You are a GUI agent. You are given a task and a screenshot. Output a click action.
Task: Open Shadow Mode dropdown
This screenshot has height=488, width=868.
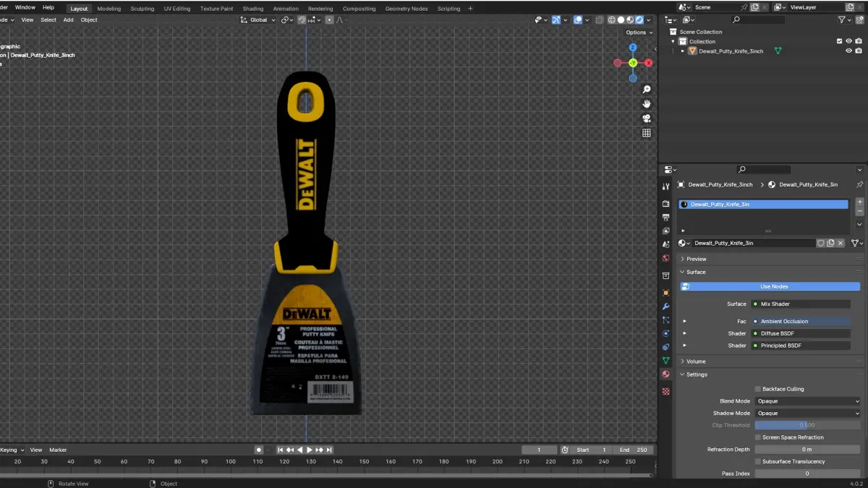(807, 414)
